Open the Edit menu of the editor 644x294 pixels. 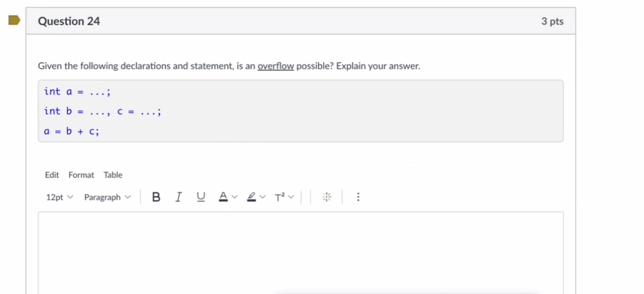tap(52, 175)
